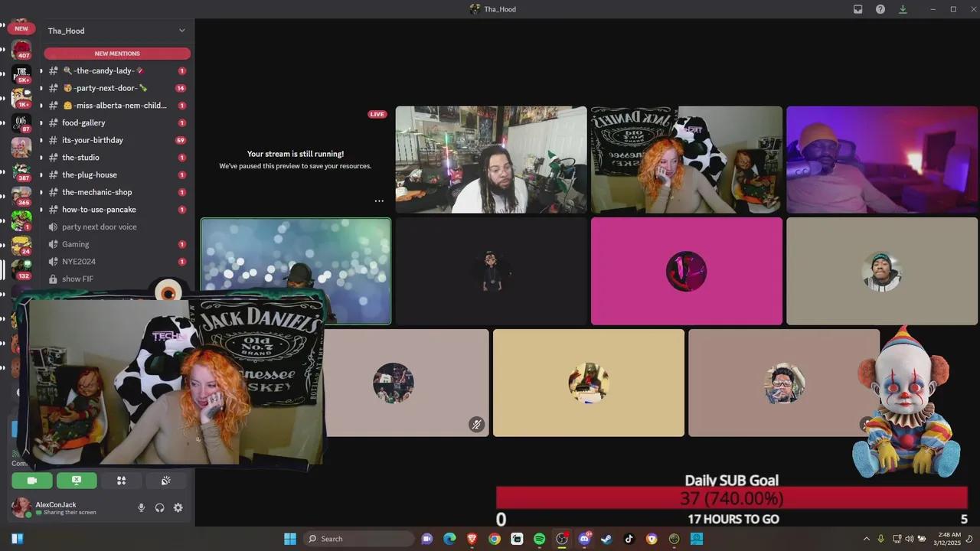980x551 pixels.
Task: Open the server with 1K+ badge
Action: point(21,98)
